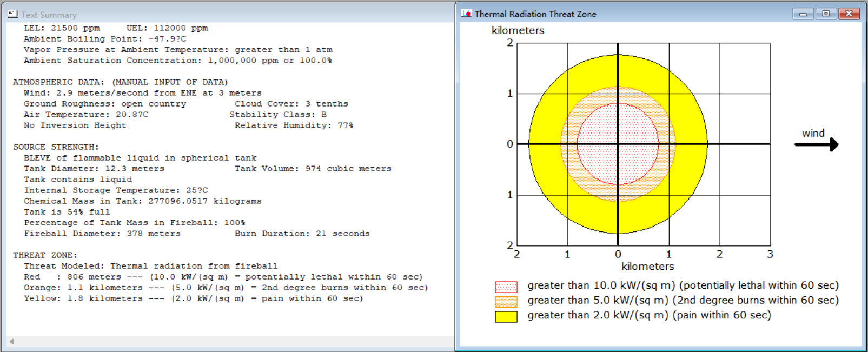Click the 'LEL: 21500 ppm' text
Screen dimensions: 868x352
[x=62, y=28]
